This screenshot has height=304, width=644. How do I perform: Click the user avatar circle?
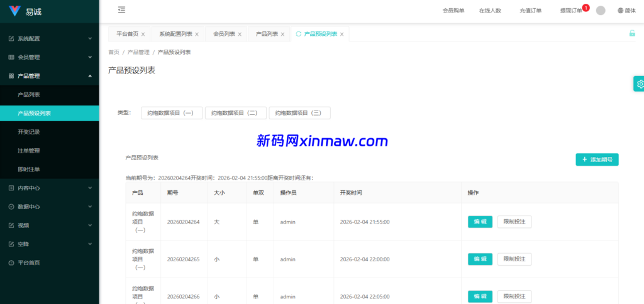601,11
